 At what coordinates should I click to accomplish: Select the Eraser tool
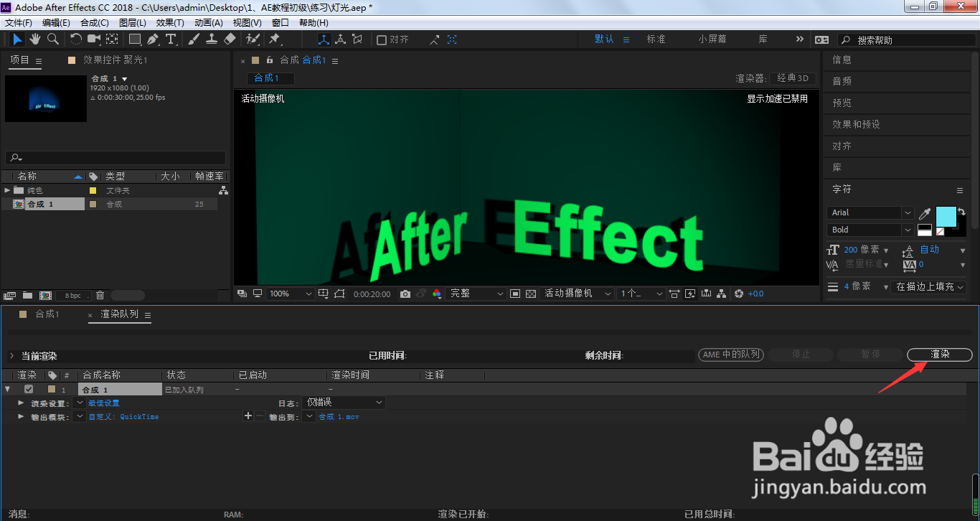pos(230,39)
